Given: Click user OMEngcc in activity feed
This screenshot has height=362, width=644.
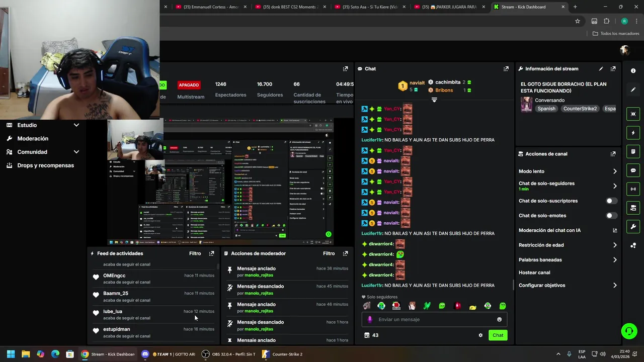Looking at the screenshot, I should [114, 276].
